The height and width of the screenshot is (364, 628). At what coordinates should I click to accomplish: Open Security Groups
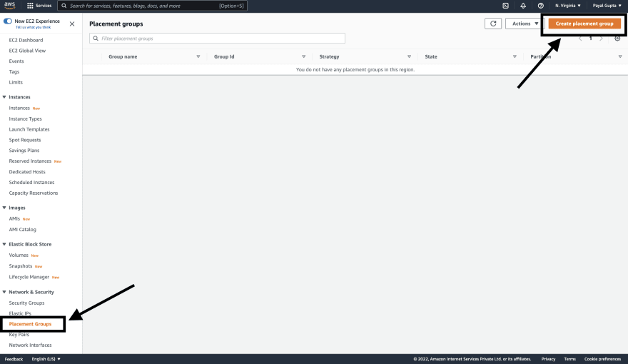[x=26, y=303]
